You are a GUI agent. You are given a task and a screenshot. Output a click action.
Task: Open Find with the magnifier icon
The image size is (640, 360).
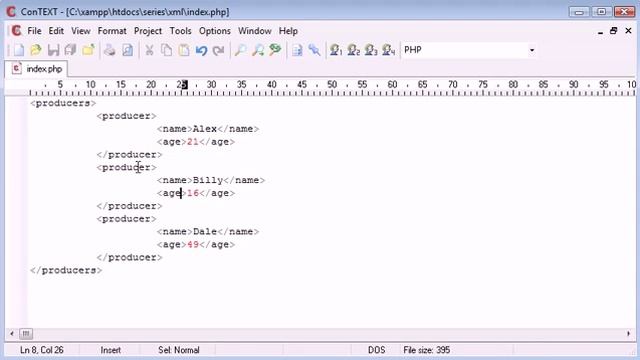pos(240,50)
